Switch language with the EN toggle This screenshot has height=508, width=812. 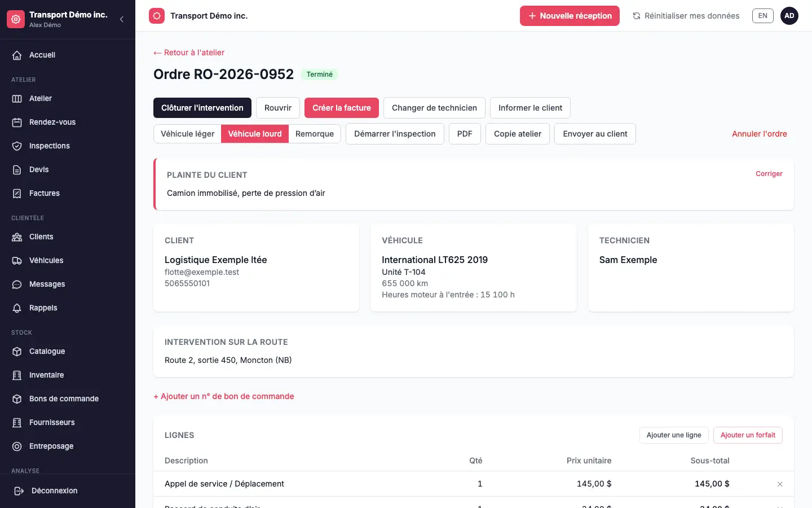coord(762,16)
